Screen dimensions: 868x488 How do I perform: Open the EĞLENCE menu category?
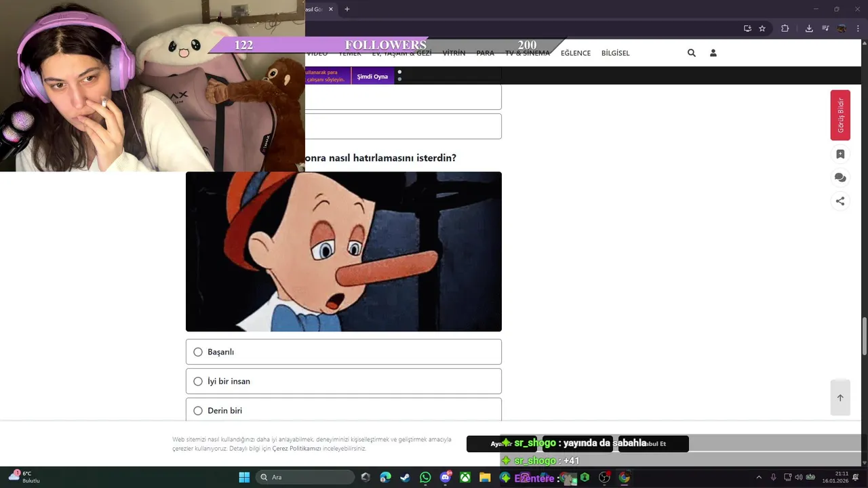click(576, 53)
